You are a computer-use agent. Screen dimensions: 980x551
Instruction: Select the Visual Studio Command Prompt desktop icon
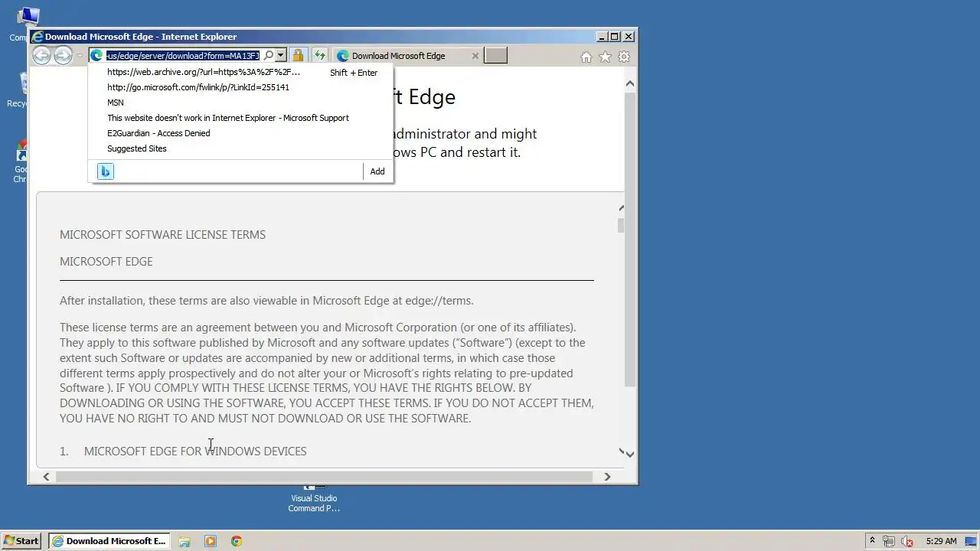click(x=314, y=498)
